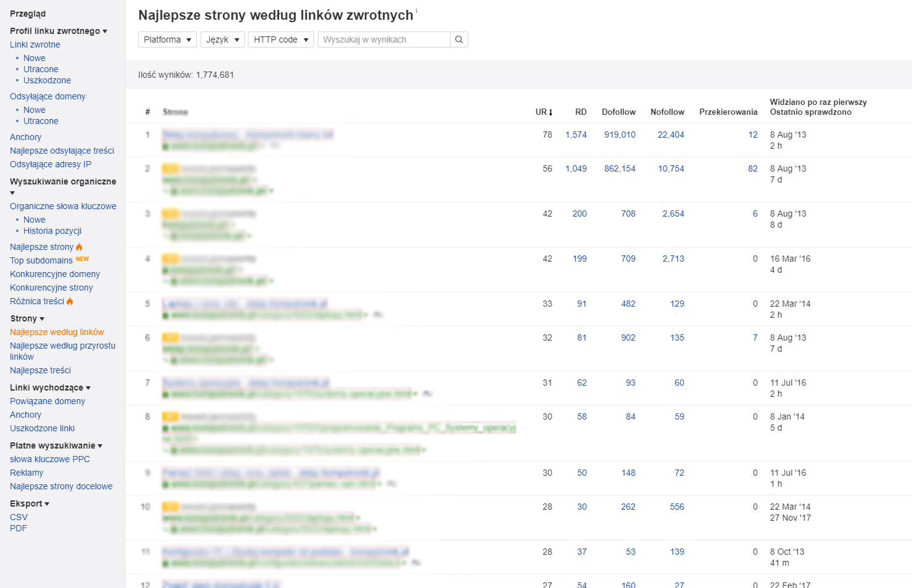
Task: Click the flame icon next to Najlepsze strony
Action: [79, 247]
